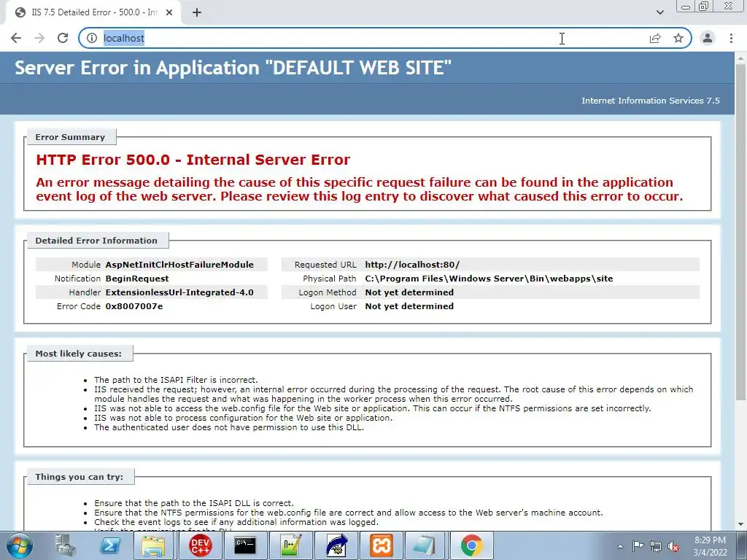Click the 'Server Error in Application' title

click(x=233, y=68)
